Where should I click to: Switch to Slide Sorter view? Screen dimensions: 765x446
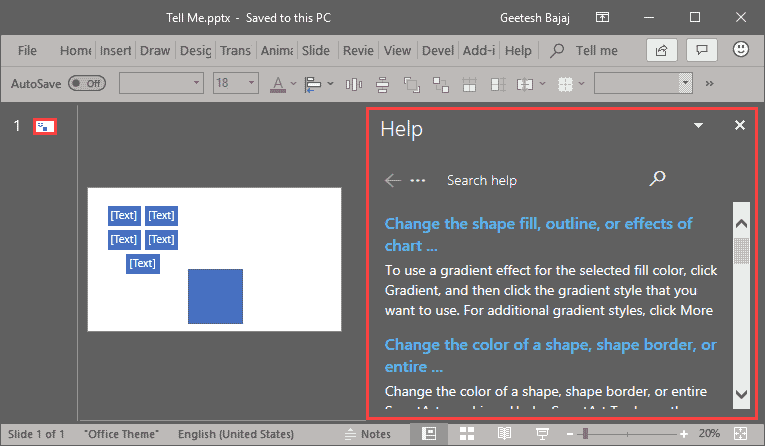(x=466, y=433)
